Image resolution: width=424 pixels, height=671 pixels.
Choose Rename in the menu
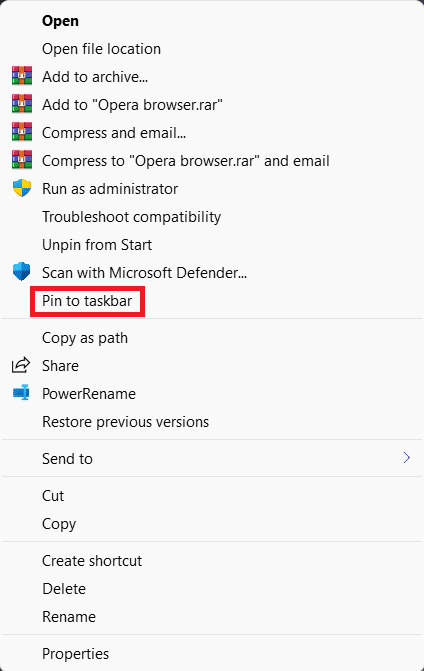(69, 617)
